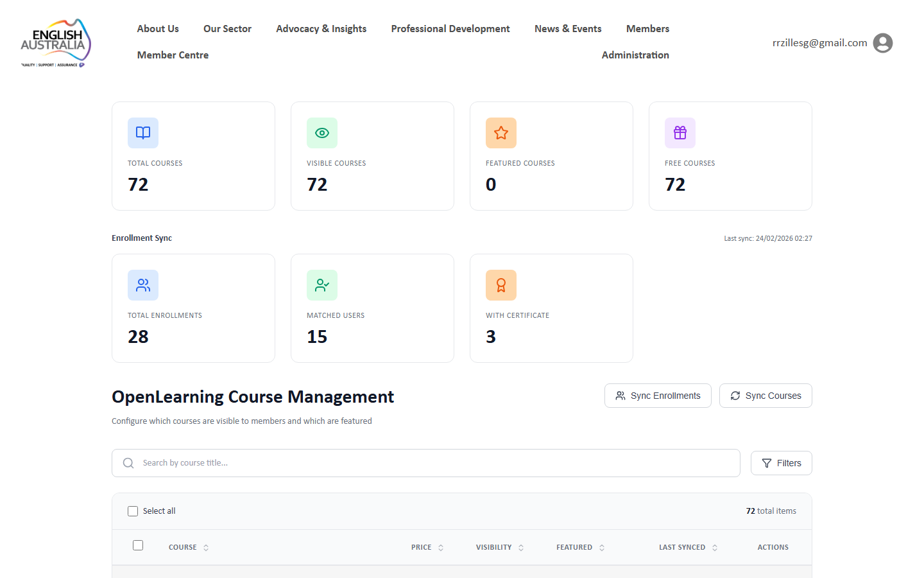Click the Last sync timestamp text
Viewport: 924px width, 578px height.
coord(768,238)
